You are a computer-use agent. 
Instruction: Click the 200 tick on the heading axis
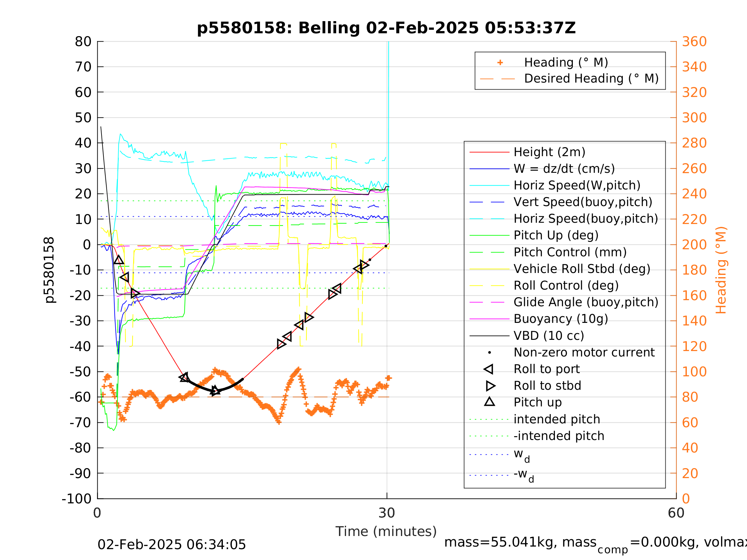(694, 245)
